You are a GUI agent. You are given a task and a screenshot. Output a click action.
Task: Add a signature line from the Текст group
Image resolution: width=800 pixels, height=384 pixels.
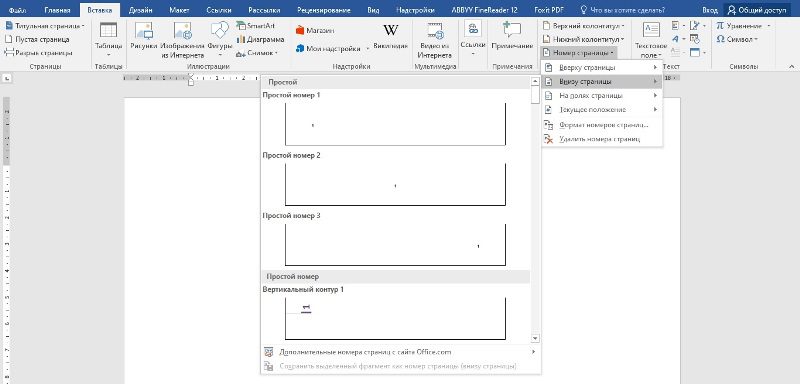[697, 25]
